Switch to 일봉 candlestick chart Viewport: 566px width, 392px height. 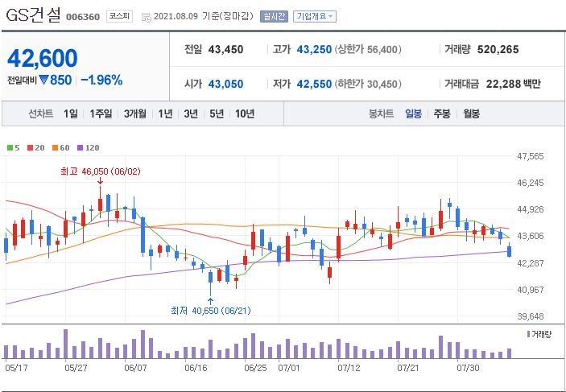coord(413,114)
